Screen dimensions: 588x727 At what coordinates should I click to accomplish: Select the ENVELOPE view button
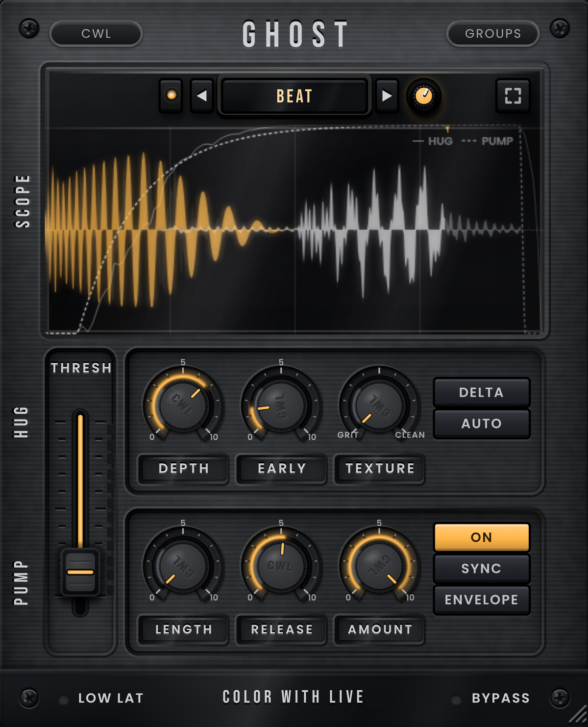[x=481, y=600]
